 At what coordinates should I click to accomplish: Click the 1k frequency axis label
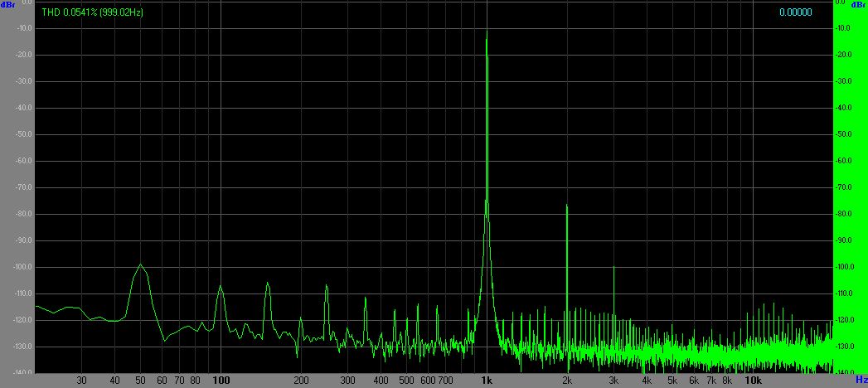(487, 381)
